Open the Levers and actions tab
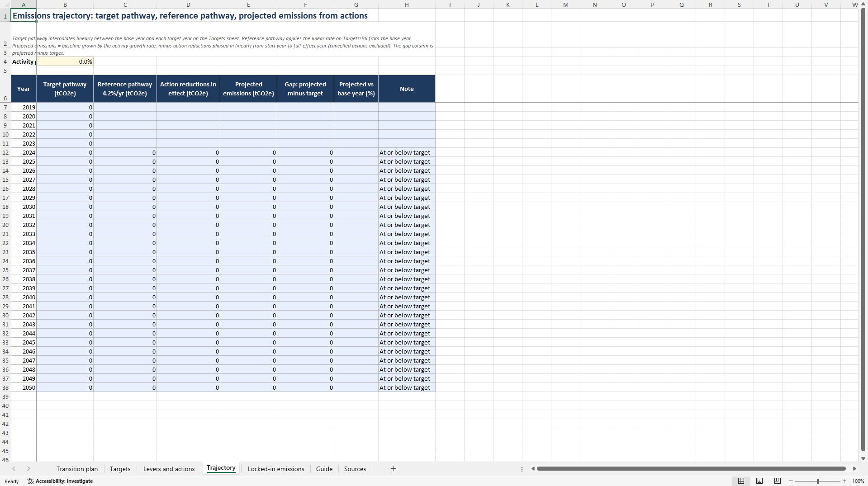Image resolution: width=868 pixels, height=486 pixels. [169, 469]
